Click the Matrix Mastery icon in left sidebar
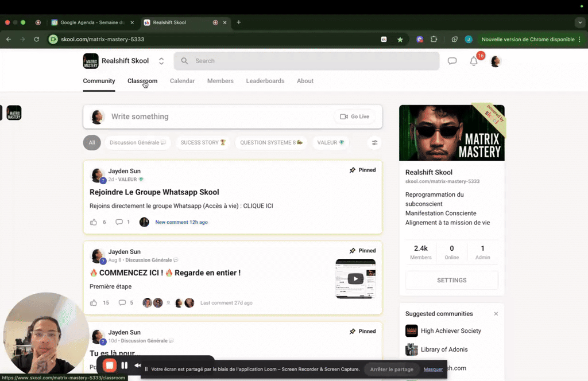 click(14, 113)
